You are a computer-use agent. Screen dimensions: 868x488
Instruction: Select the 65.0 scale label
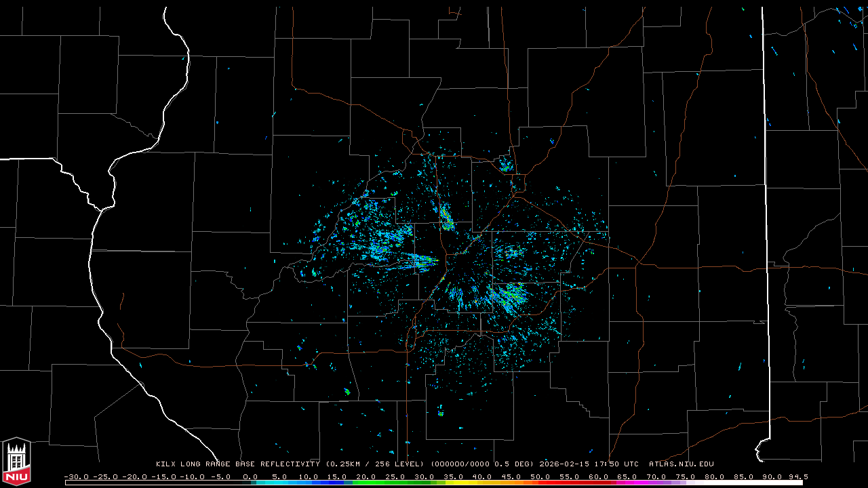pyautogui.click(x=627, y=476)
